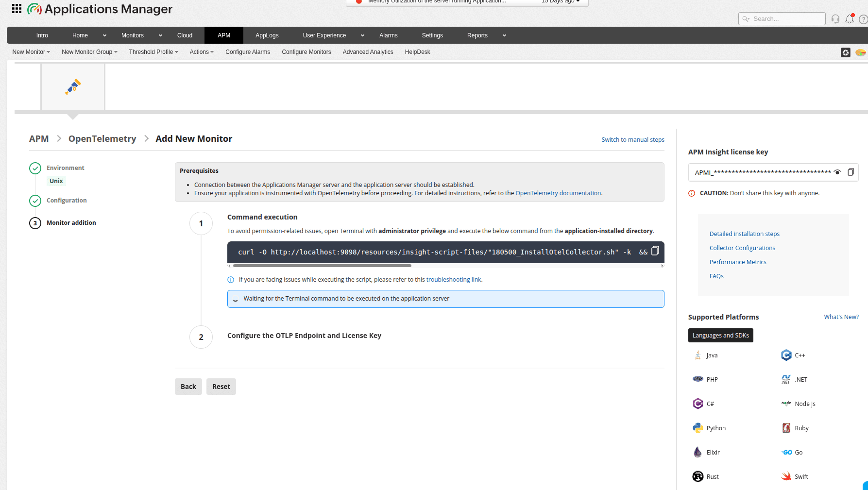The width and height of the screenshot is (868, 490).
Task: Open the headset support icon
Action: tap(835, 19)
